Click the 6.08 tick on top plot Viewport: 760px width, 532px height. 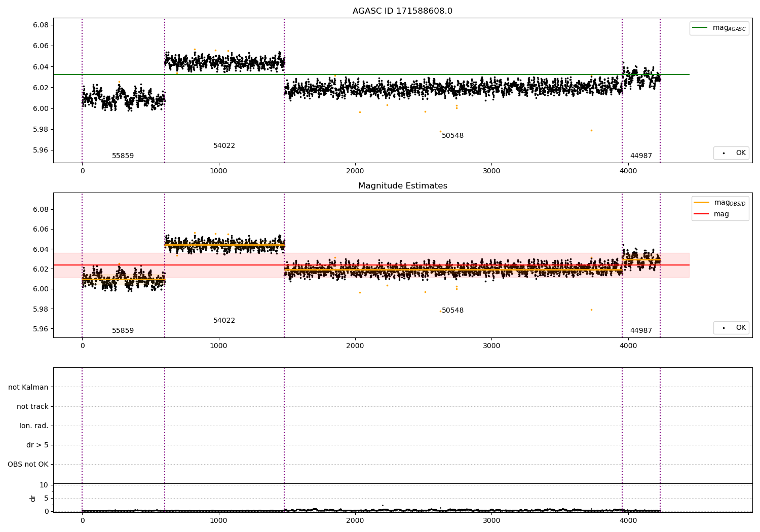point(40,25)
